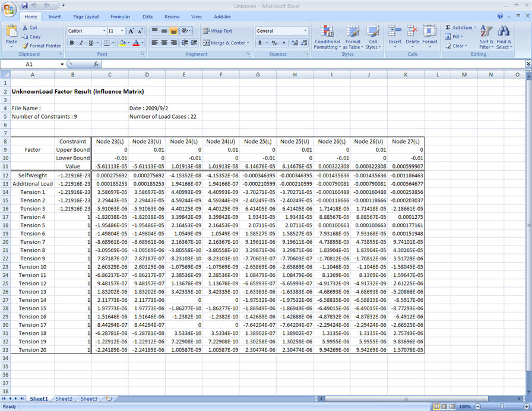This screenshot has width=532, height=411.
Task: Toggle Italic formatting
Action: [x=81, y=43]
